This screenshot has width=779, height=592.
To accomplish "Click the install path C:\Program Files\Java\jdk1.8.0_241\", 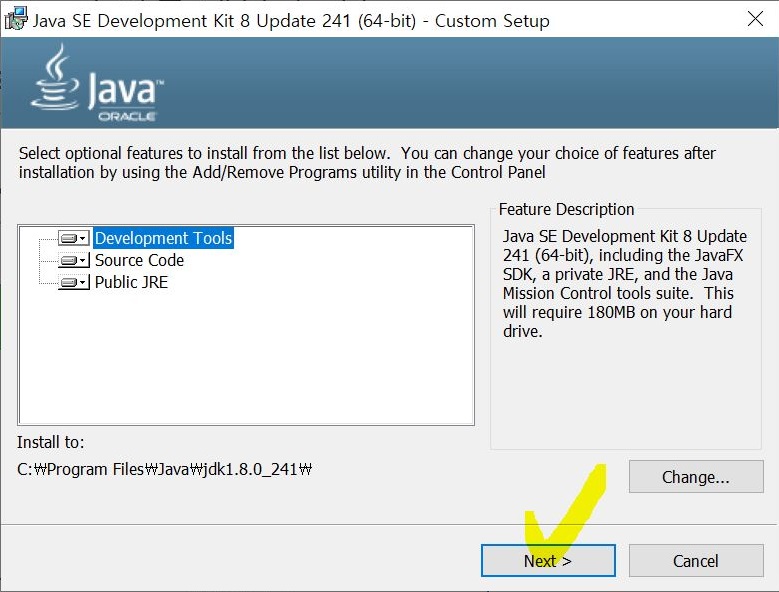I will click(164, 469).
